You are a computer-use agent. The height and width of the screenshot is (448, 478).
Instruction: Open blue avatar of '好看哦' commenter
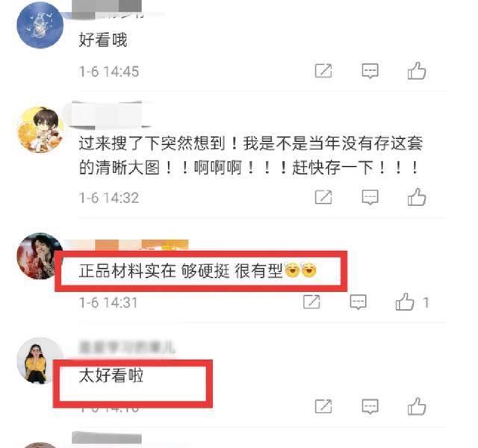coord(40,25)
